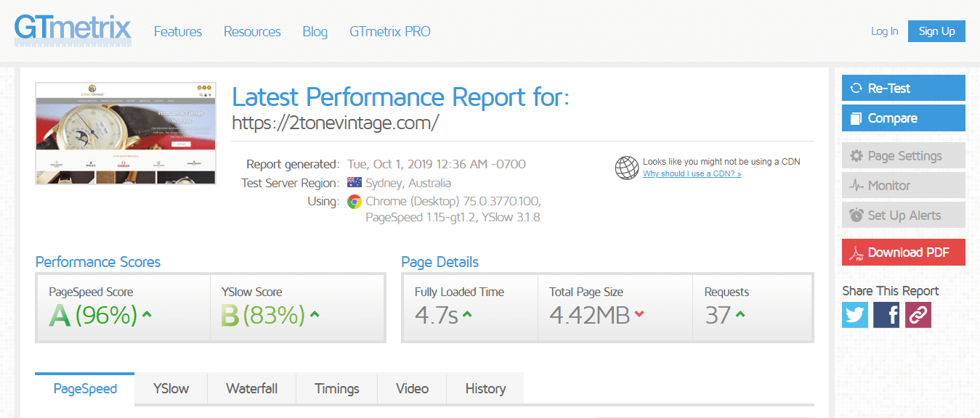Screen dimensions: 980x418
Task: Click the Compare button
Action: click(904, 118)
